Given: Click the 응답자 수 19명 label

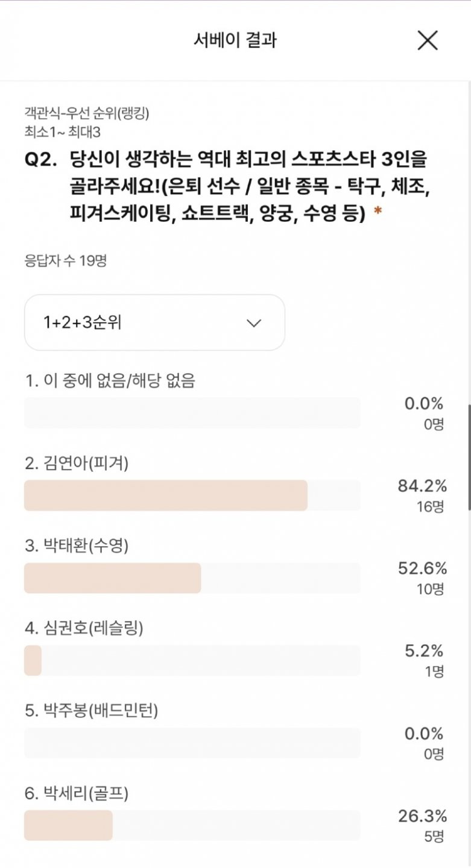Looking at the screenshot, I should click(x=65, y=261).
